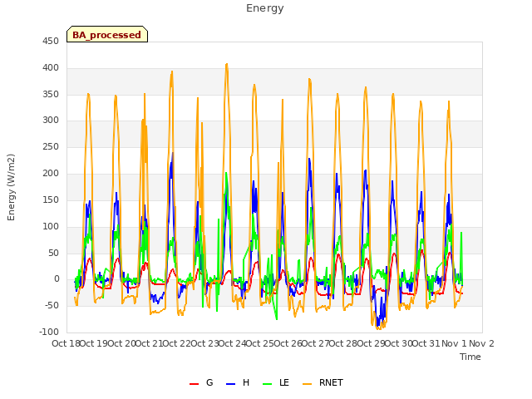
Task: Click the 400 y-axis tick label
Action: 51,68
